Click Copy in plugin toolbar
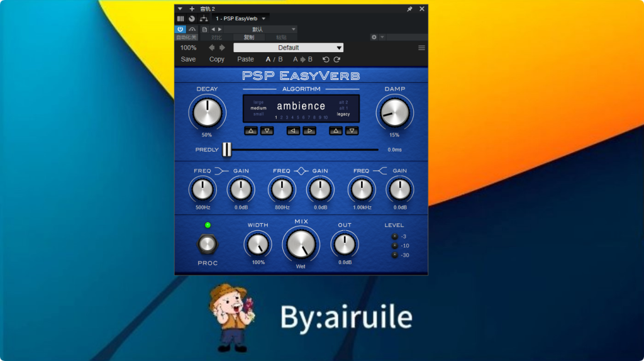Viewport: 644px width, 361px height. [216, 60]
